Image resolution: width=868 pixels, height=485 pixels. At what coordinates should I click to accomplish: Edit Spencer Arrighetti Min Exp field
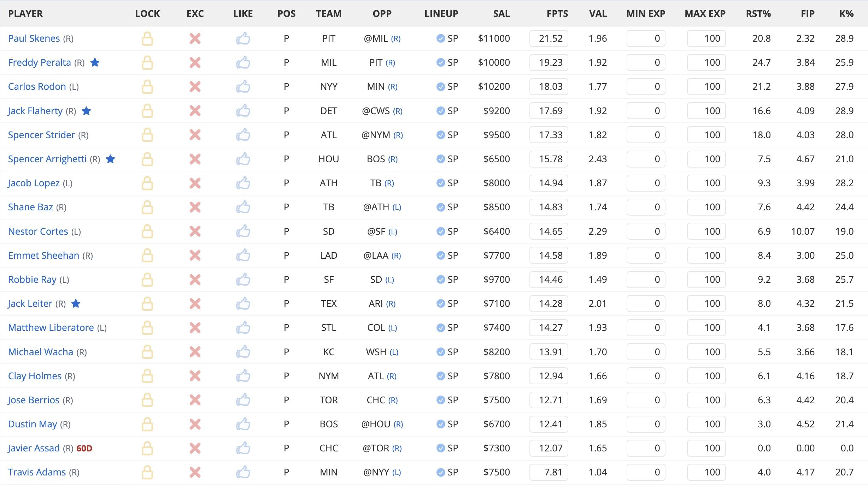pyautogui.click(x=646, y=159)
